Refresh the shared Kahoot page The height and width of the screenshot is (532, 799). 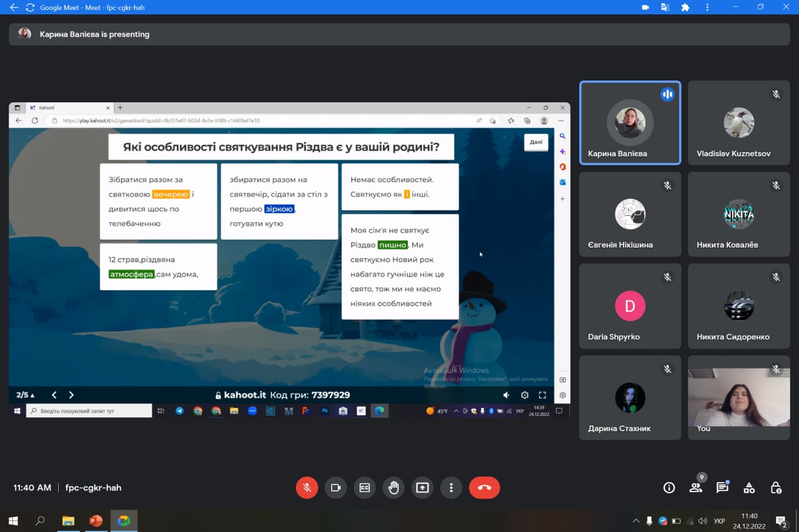(34, 120)
